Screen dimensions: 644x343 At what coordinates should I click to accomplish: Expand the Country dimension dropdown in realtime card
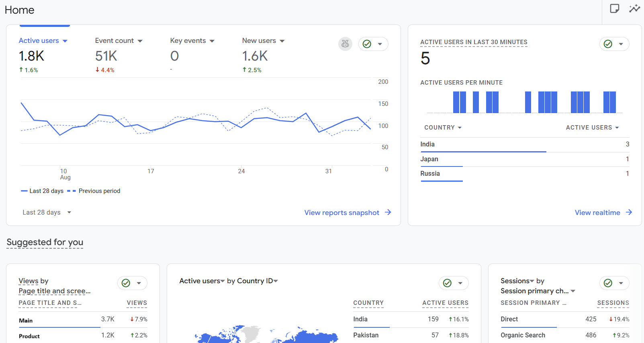click(x=460, y=128)
